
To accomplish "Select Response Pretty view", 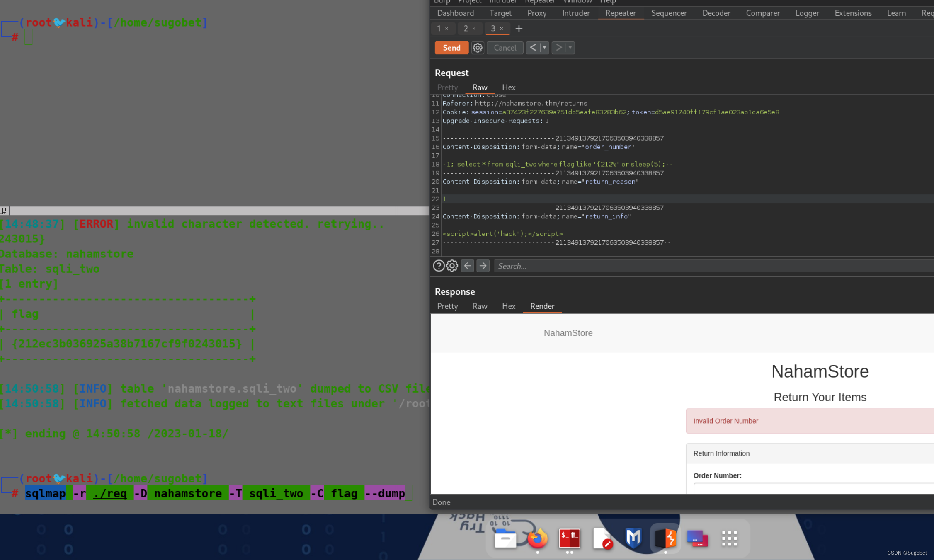I will click(447, 306).
